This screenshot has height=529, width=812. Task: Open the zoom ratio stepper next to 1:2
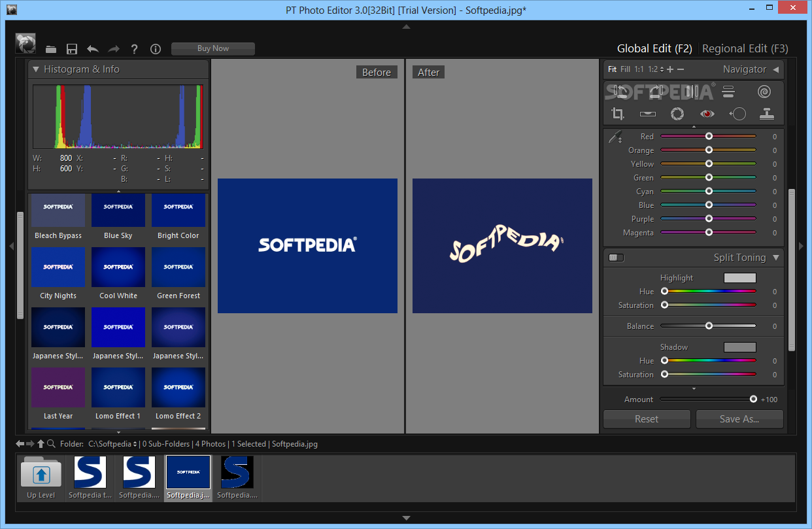click(662, 69)
